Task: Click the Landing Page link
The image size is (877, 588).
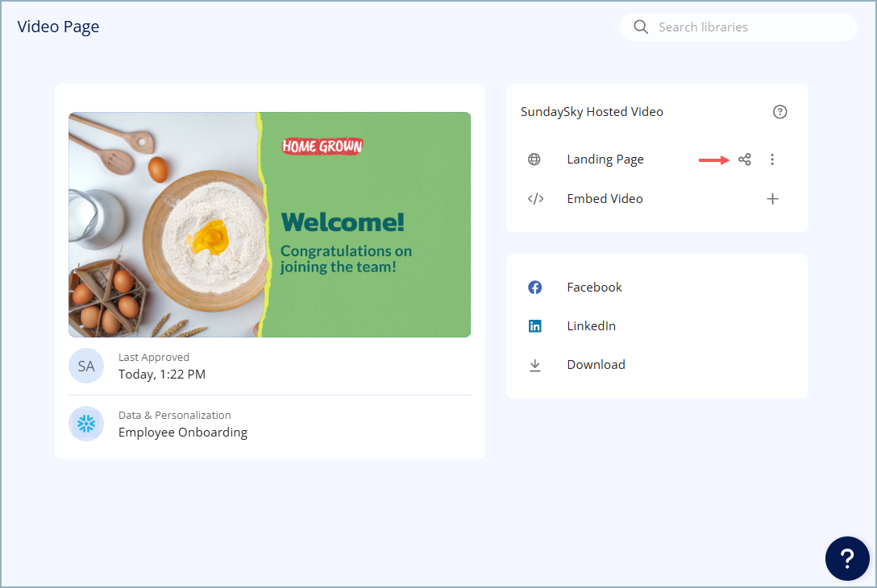Action: pos(605,159)
